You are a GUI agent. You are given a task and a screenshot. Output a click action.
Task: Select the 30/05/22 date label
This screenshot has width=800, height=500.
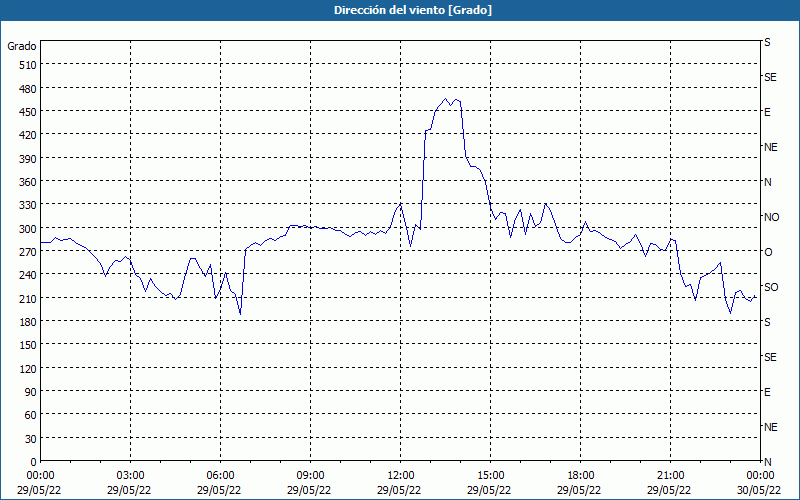760,490
